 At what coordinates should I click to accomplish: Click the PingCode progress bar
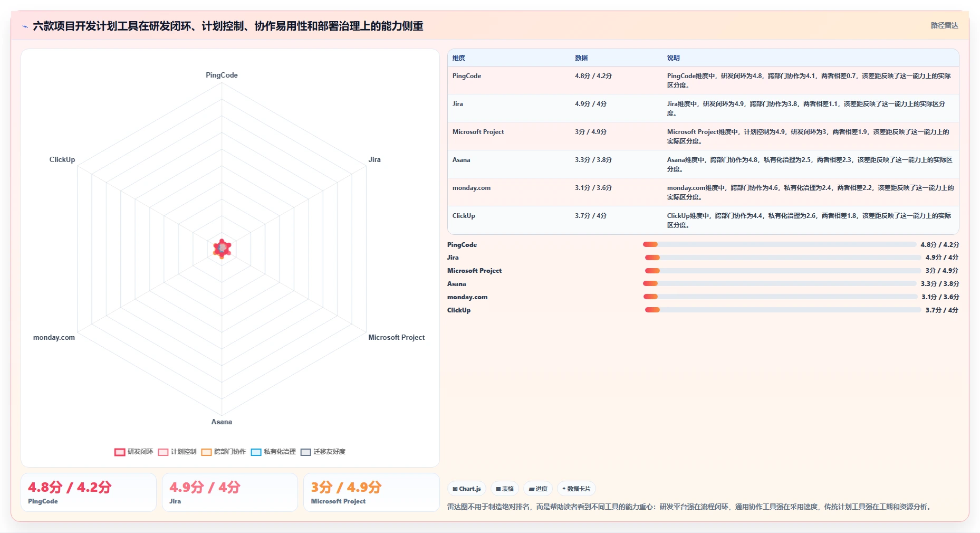click(x=779, y=244)
